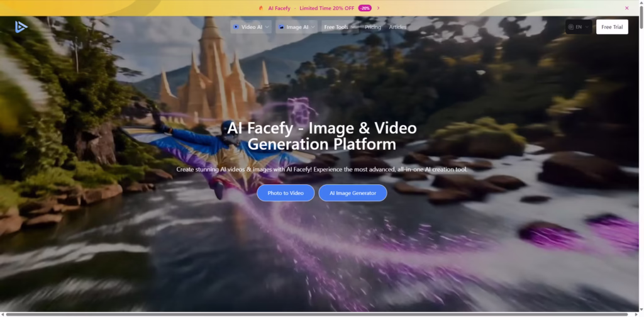This screenshot has width=644, height=317.
Task: Click the Photo to Video button
Action: pos(286,193)
